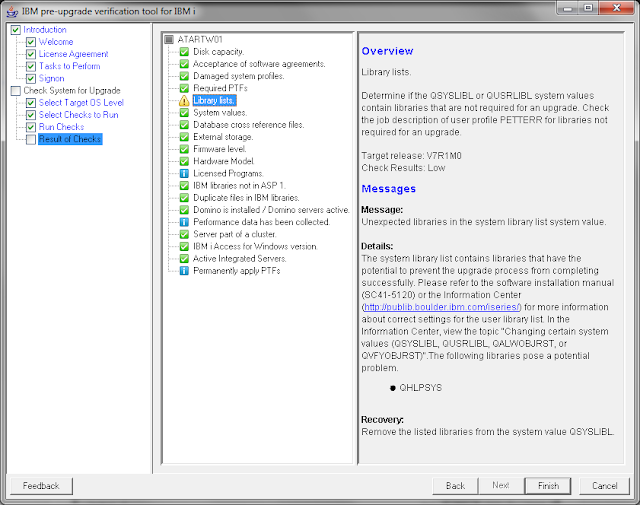Toggle the Check System for Upgrade checkbox
This screenshot has height=505, width=640.
16,91
